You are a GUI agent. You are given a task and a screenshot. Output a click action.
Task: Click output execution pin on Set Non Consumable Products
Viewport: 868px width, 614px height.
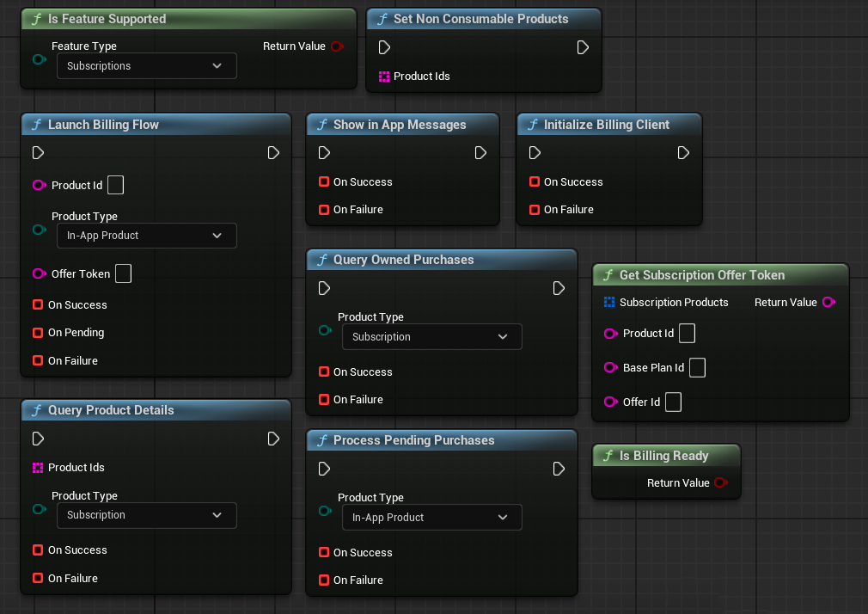coord(583,47)
